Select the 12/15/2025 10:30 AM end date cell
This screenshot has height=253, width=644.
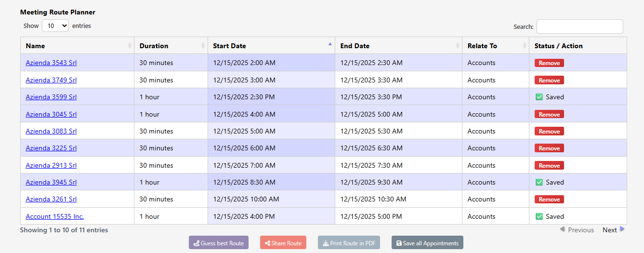(x=398, y=199)
